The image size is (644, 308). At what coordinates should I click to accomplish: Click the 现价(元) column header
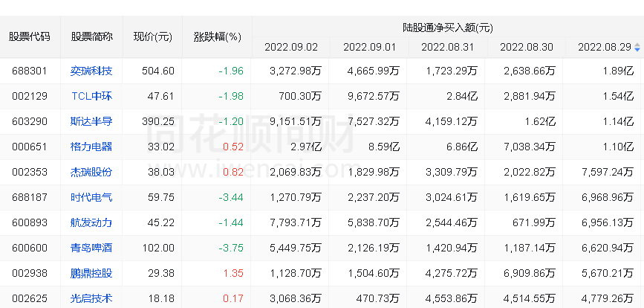click(152, 36)
